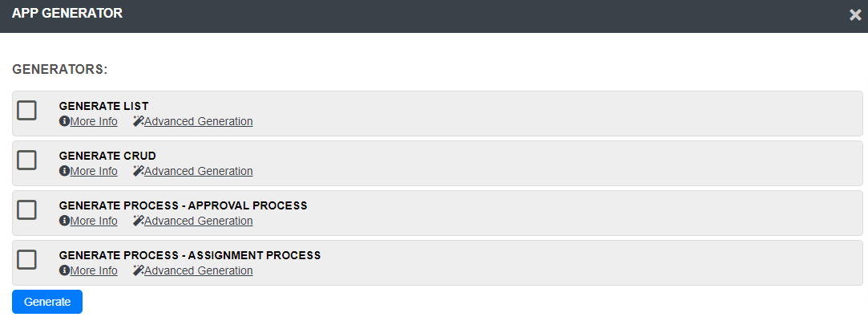Check the Approval Process generator checkbox
868x317 pixels.
26,210
